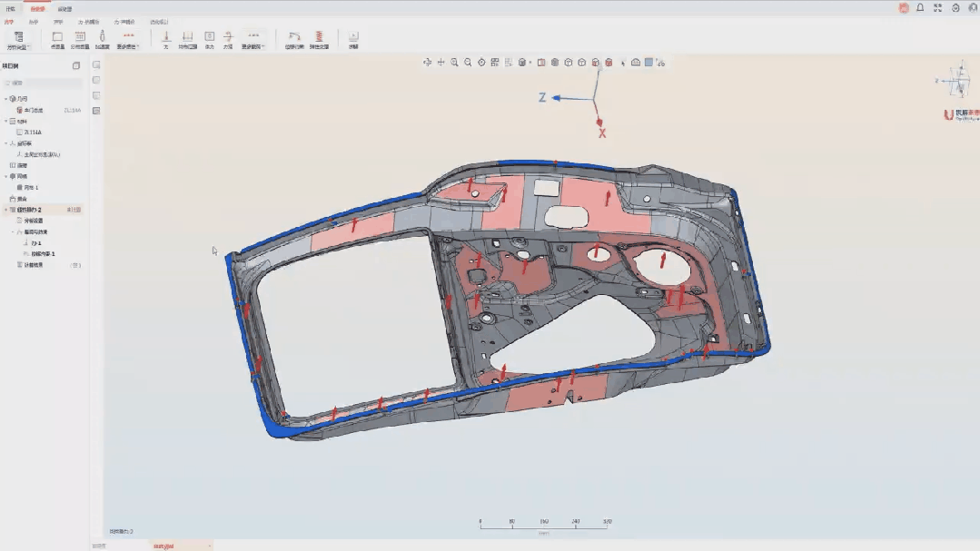Click the spring icon in the ribbon
The image size is (980, 551).
coord(319,37)
